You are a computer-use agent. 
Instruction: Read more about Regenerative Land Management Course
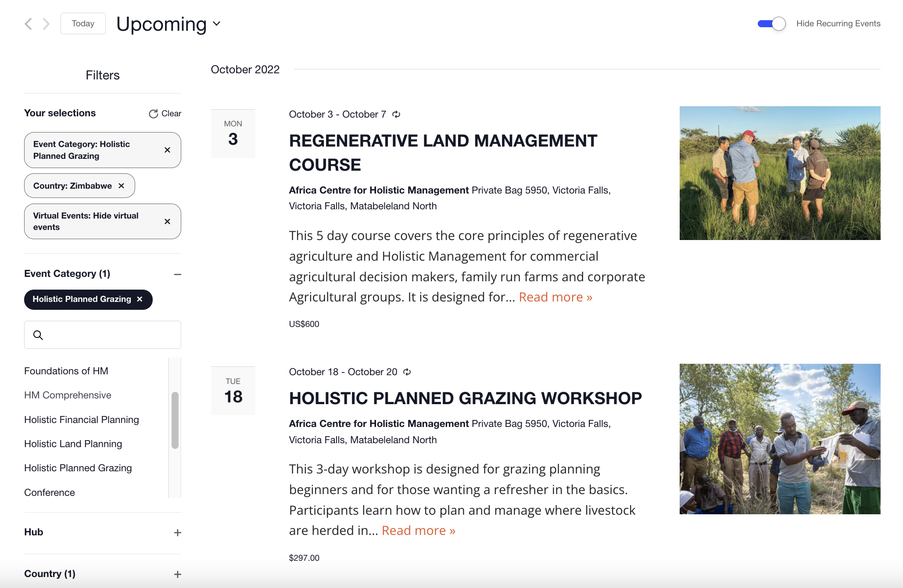coord(555,298)
